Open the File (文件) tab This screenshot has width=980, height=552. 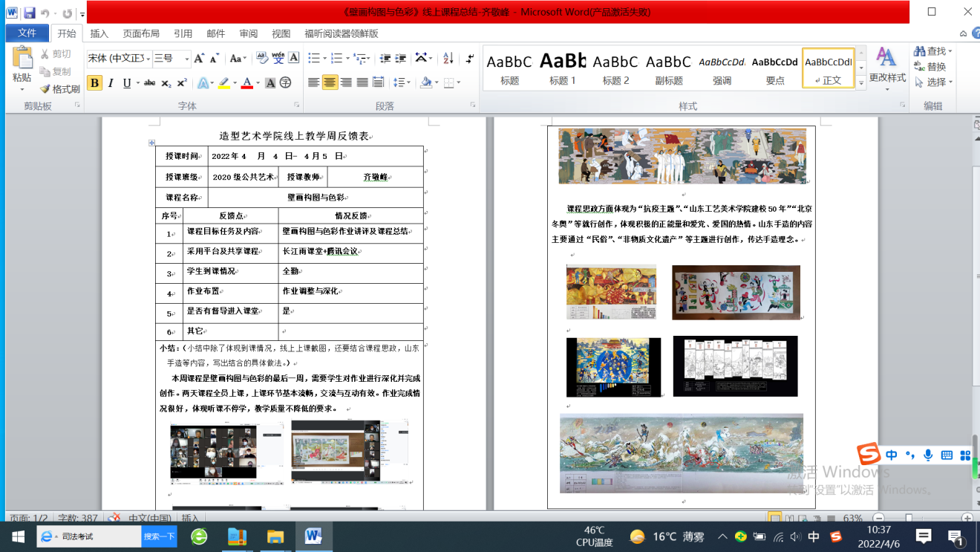coord(27,33)
